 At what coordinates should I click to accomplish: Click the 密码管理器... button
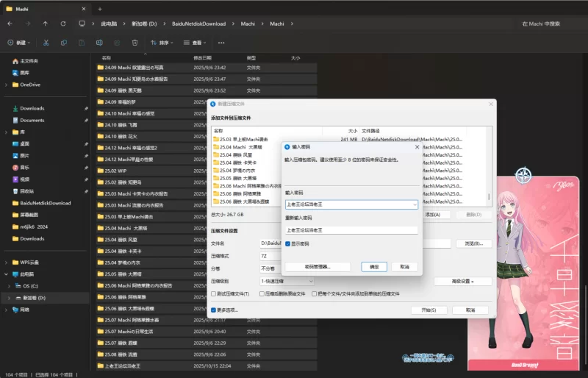(318, 266)
